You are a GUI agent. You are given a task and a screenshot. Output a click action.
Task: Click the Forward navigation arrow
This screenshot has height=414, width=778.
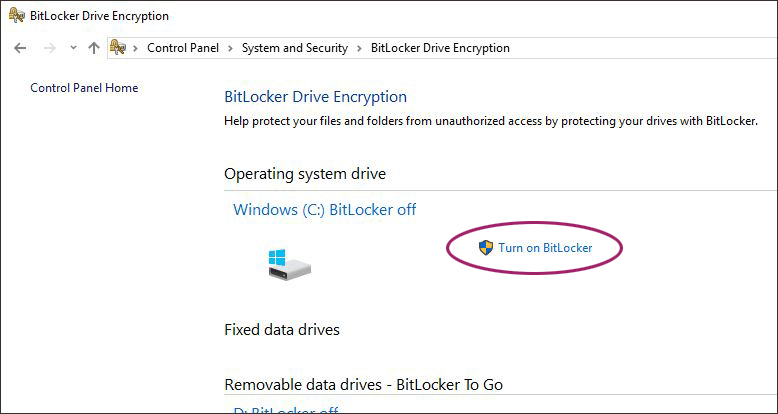click(47, 48)
